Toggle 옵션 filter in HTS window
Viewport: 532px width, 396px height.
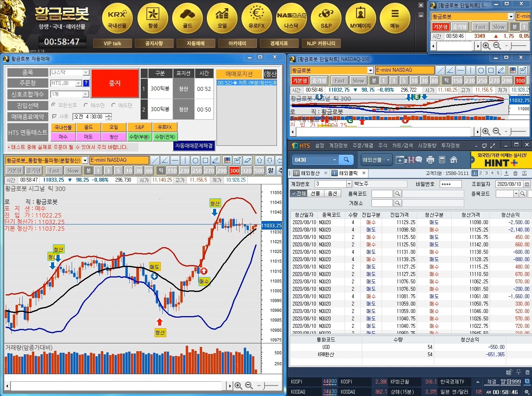332,193
